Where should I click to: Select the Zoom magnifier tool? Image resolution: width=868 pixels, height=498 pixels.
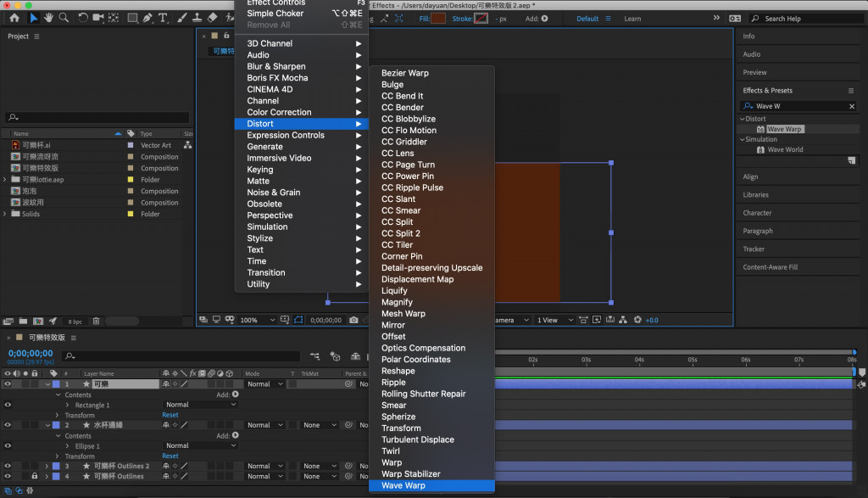(x=64, y=18)
